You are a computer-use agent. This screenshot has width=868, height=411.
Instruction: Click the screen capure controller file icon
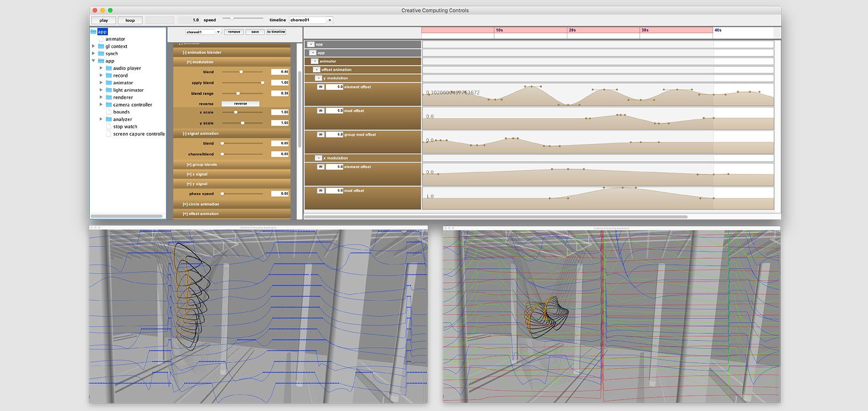tap(108, 134)
